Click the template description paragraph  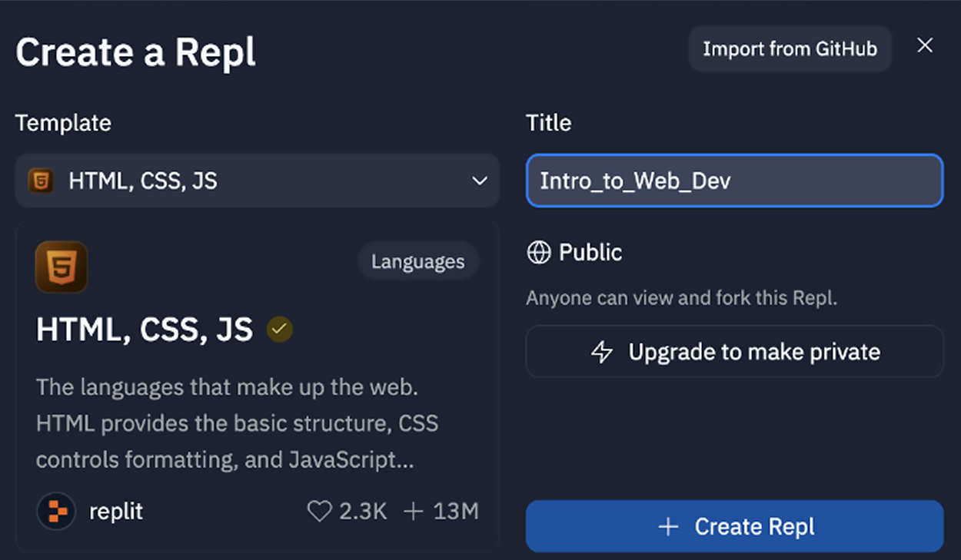(x=238, y=423)
